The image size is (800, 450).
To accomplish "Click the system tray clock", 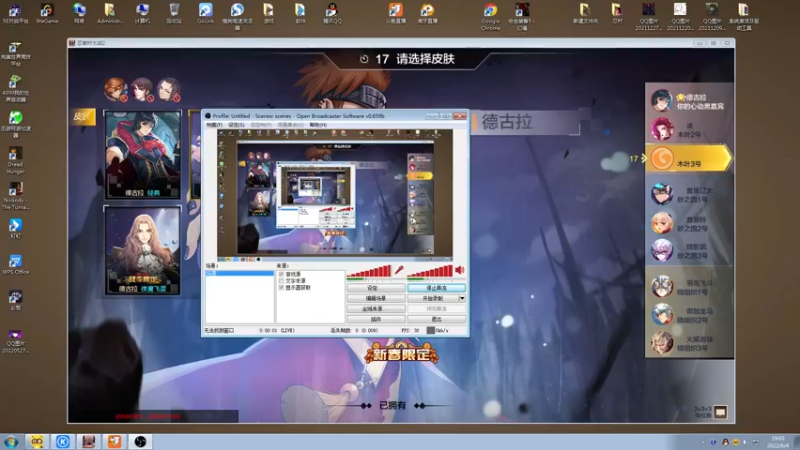I will pyautogui.click(x=779, y=442).
